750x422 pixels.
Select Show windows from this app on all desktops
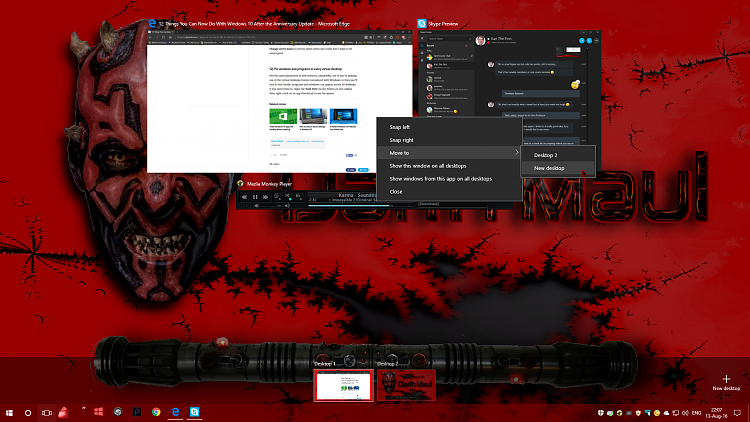[x=449, y=178]
